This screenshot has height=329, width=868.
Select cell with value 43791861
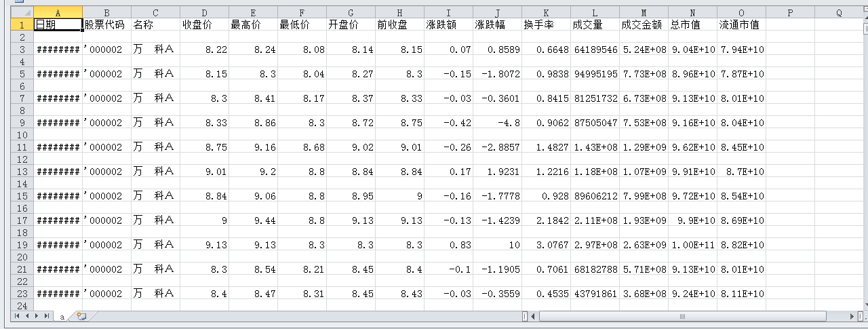pyautogui.click(x=595, y=294)
